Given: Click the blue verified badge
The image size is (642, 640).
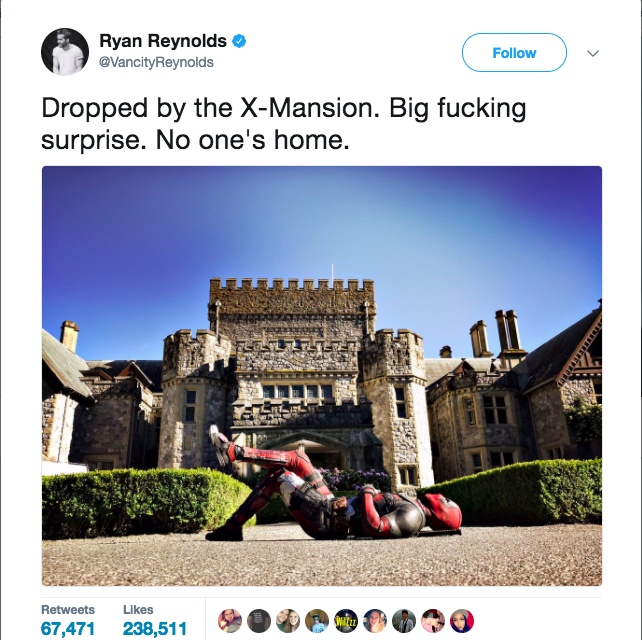Looking at the screenshot, I should (239, 41).
